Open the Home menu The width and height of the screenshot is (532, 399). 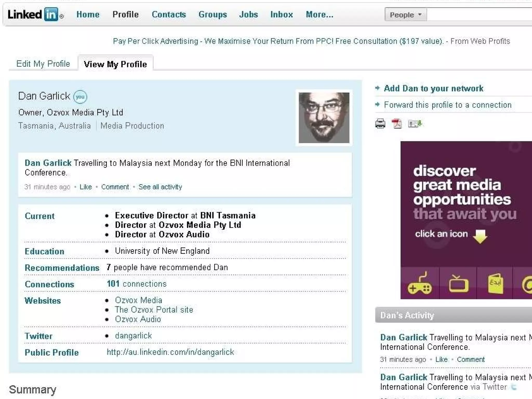tap(88, 15)
